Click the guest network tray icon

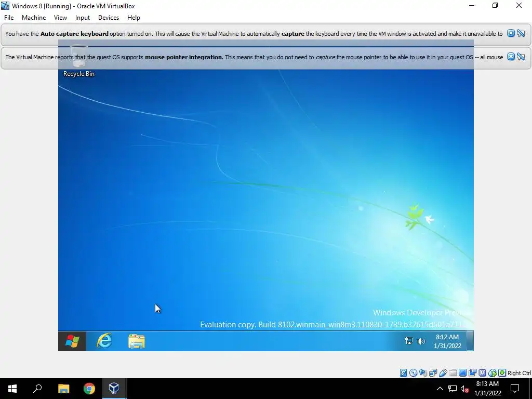point(409,341)
